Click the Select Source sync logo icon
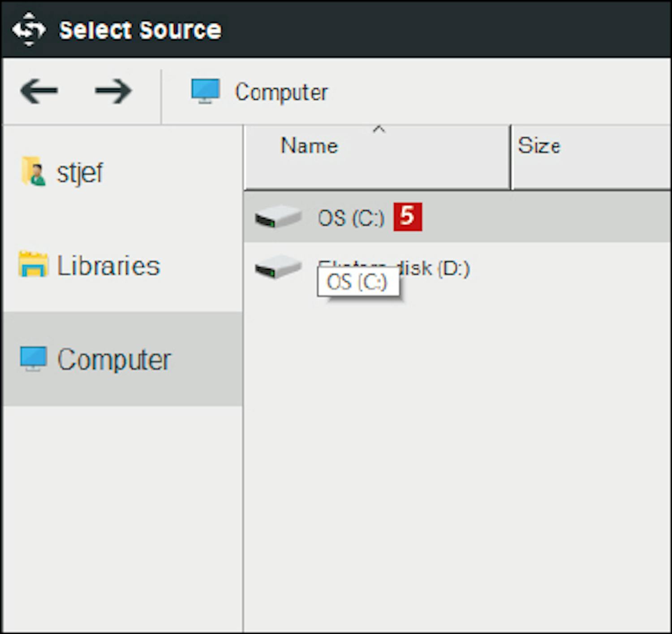This screenshot has width=672, height=634. click(x=29, y=30)
